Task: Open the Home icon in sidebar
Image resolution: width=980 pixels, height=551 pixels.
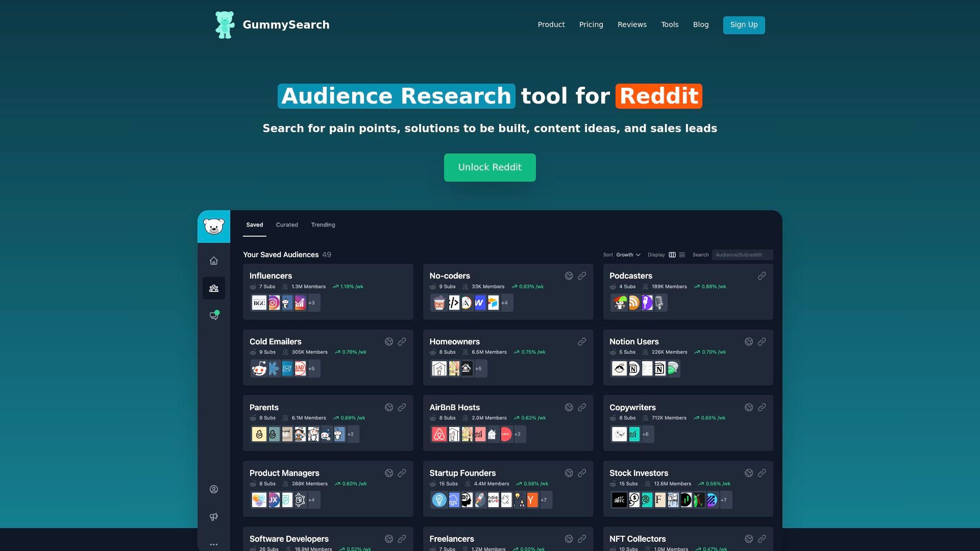Action: (x=214, y=261)
